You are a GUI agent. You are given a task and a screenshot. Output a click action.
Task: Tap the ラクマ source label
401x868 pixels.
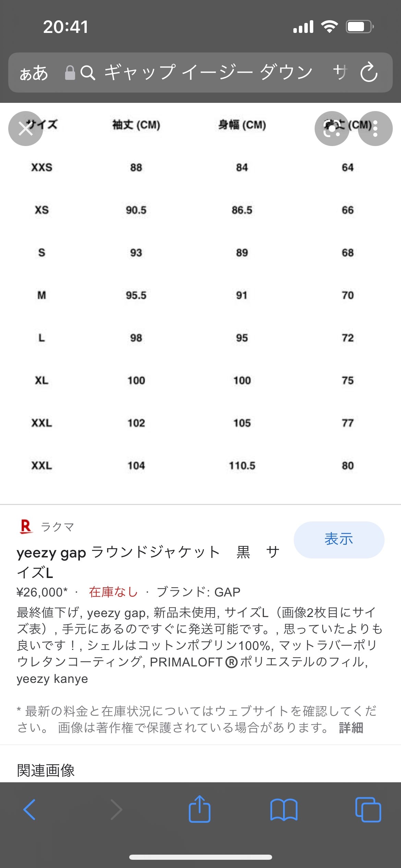(x=57, y=527)
